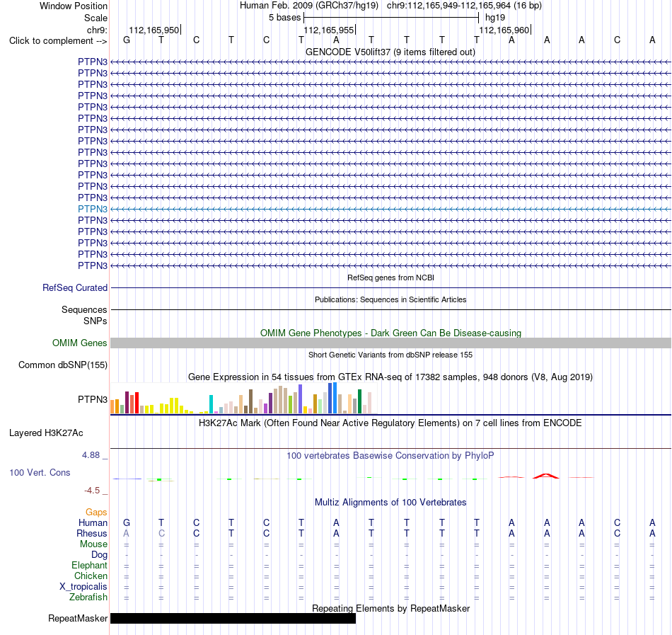The image size is (672, 635).
Task: Click the '100 Vert. Cons' track label
Action: (40, 472)
